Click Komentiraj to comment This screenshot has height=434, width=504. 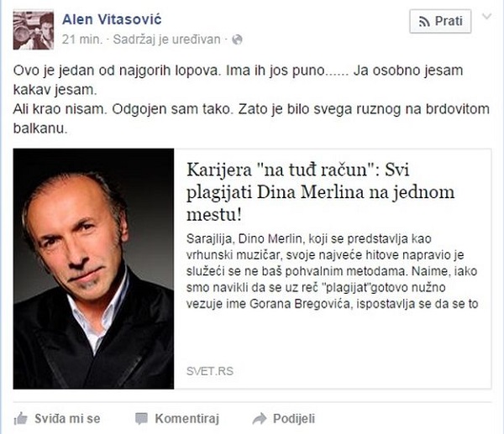[187, 419]
